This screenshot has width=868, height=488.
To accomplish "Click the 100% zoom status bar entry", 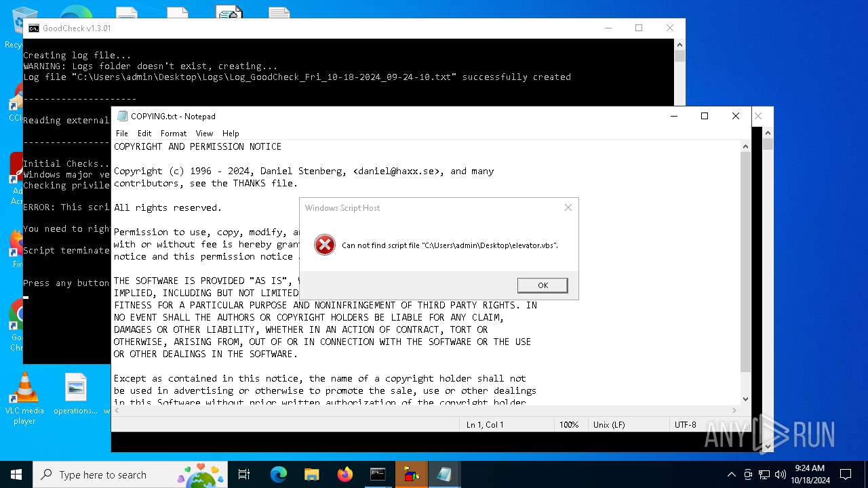I will (x=569, y=424).
